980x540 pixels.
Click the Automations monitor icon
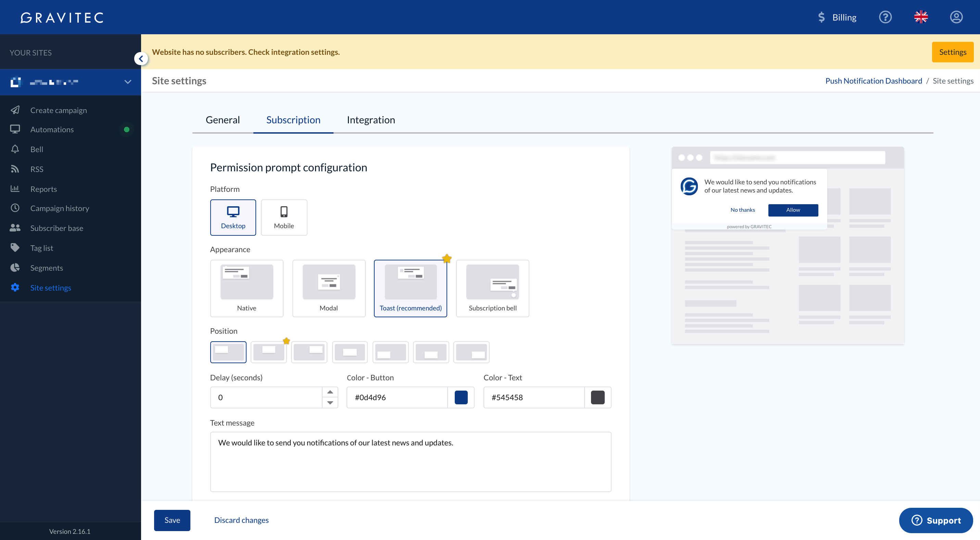(x=15, y=130)
